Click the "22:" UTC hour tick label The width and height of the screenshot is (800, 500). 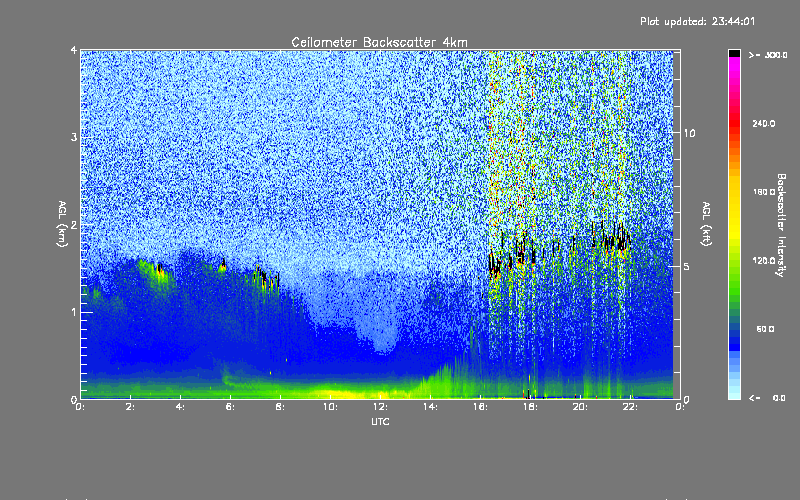tap(630, 407)
